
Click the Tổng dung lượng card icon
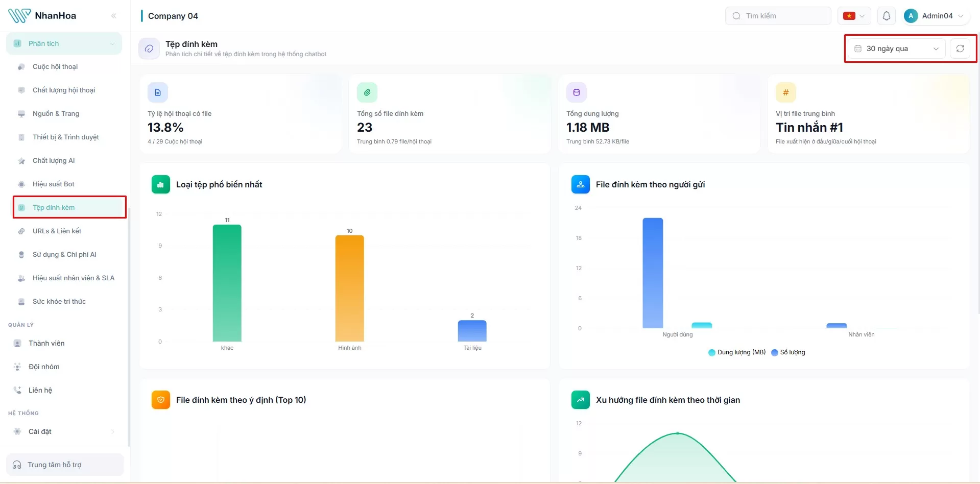[x=577, y=92]
